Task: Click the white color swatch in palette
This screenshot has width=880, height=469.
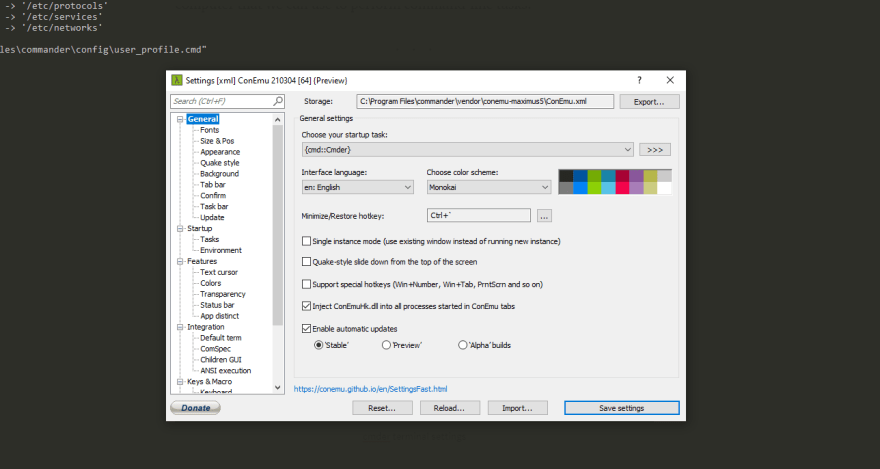Action: click(x=664, y=187)
